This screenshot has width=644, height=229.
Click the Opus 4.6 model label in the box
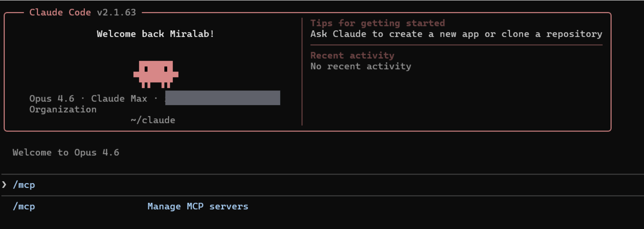(52, 98)
